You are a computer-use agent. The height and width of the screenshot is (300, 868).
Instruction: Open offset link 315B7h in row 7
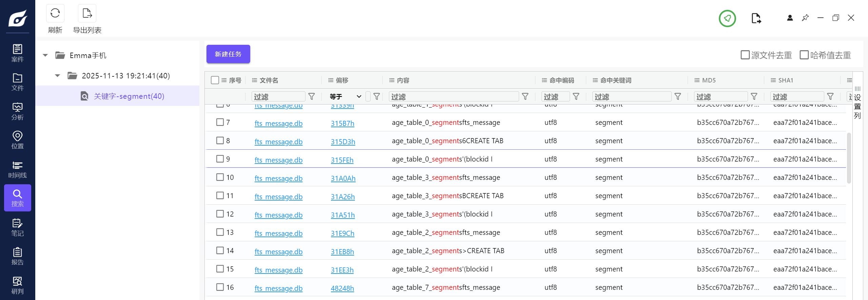click(342, 123)
